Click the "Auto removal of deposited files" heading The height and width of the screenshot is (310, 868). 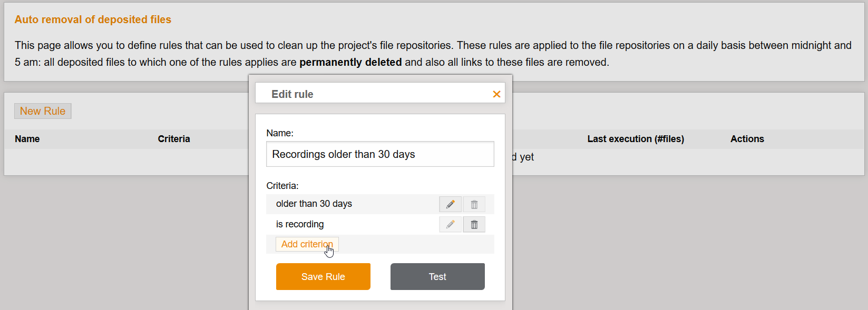point(93,19)
